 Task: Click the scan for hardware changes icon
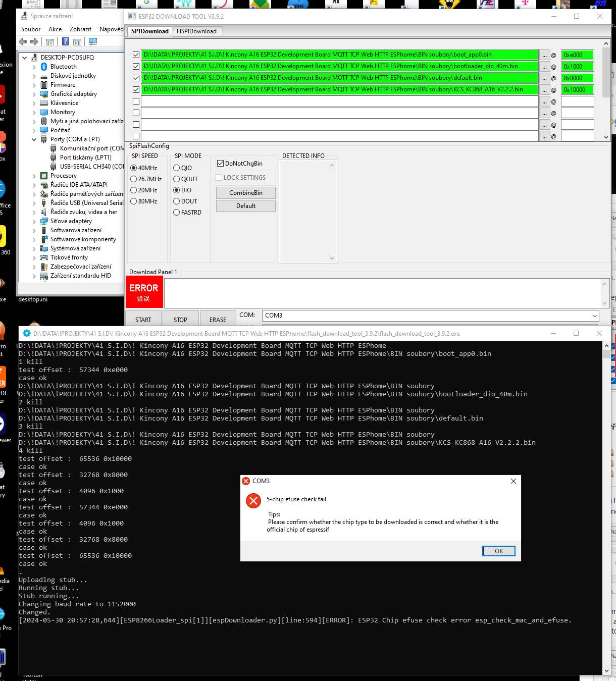[93, 41]
